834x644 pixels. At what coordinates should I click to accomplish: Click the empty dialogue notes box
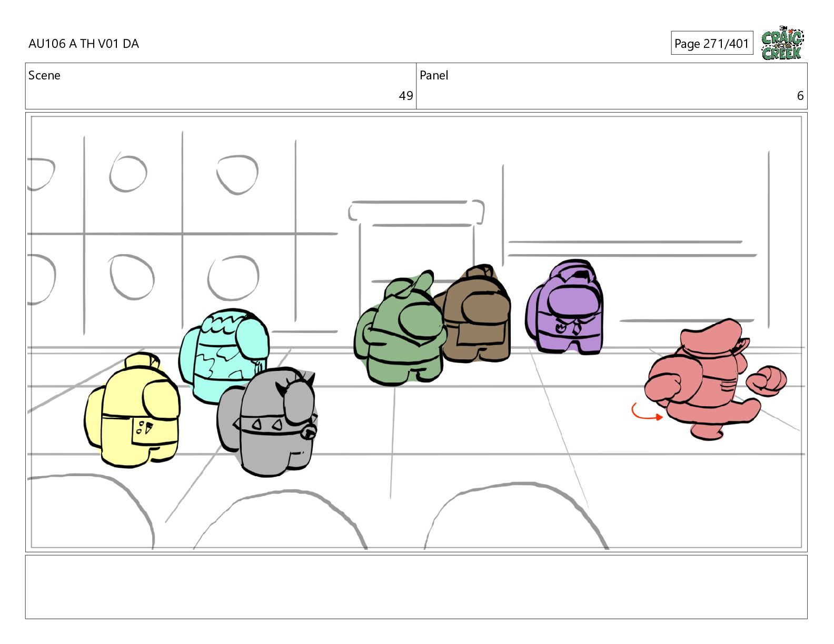tap(416, 587)
